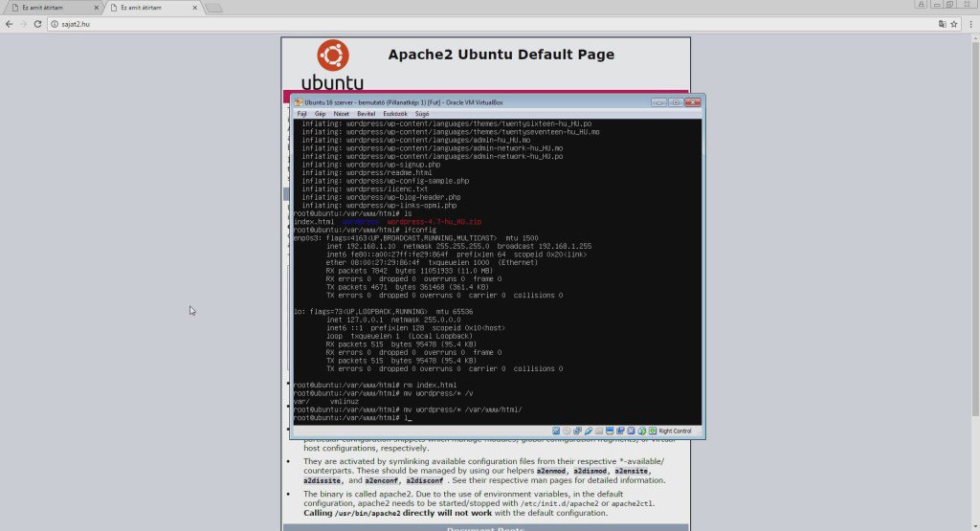The width and height of the screenshot is (980, 531).
Task: Open the Eszközök menu in VirtualBox
Action: (x=395, y=114)
